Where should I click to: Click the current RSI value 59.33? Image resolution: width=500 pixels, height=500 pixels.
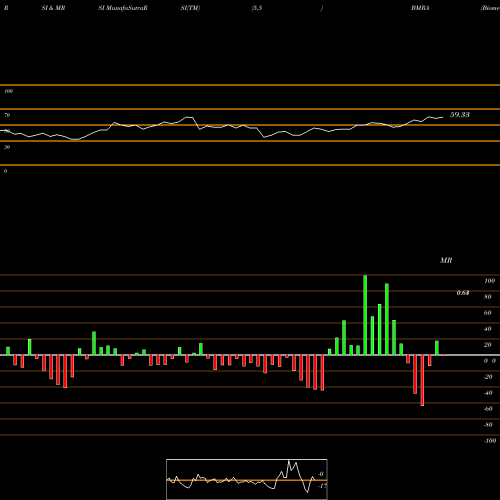click(x=460, y=115)
